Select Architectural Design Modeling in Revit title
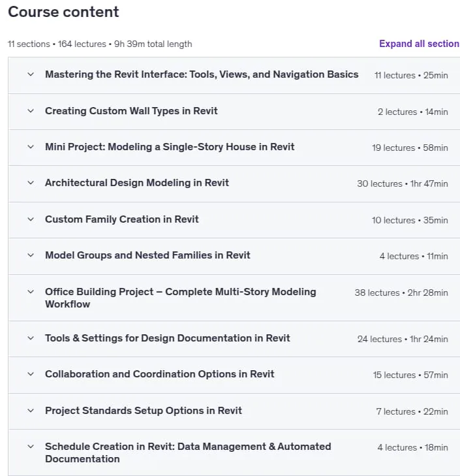460x476 pixels. click(x=137, y=183)
